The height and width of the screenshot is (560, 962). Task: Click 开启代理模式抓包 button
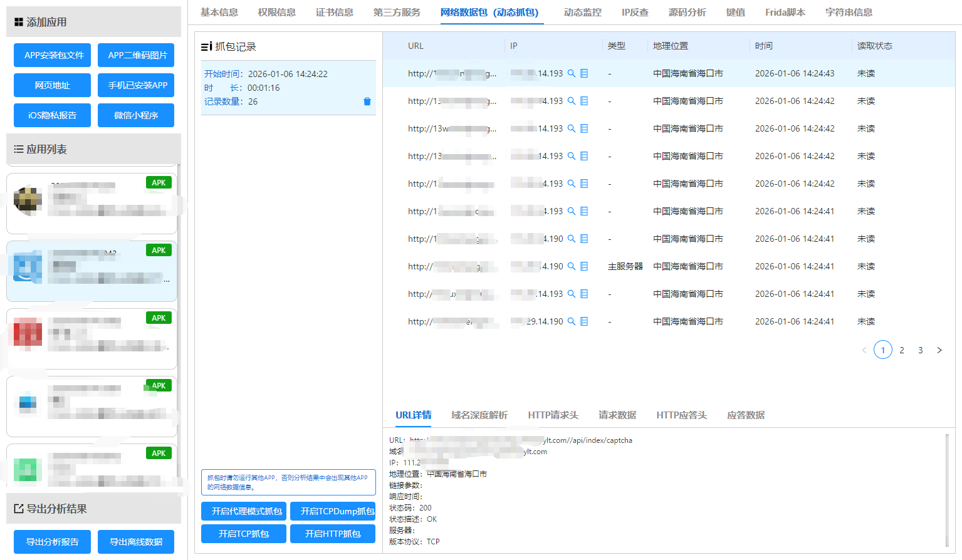pyautogui.click(x=244, y=511)
